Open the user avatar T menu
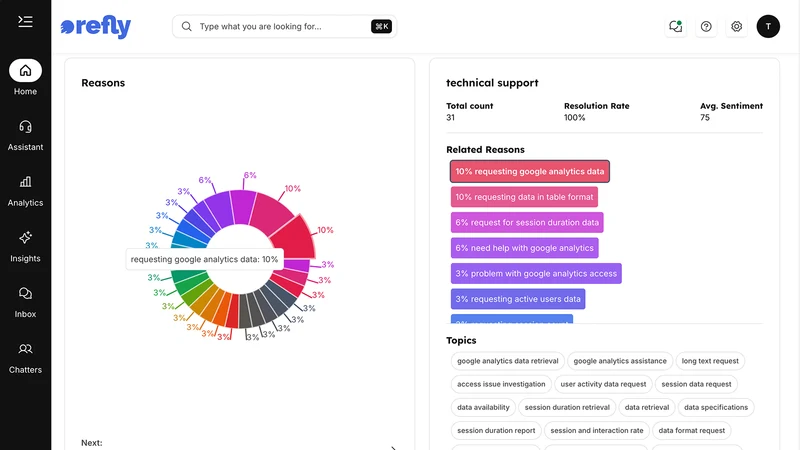800x450 pixels. (768, 27)
